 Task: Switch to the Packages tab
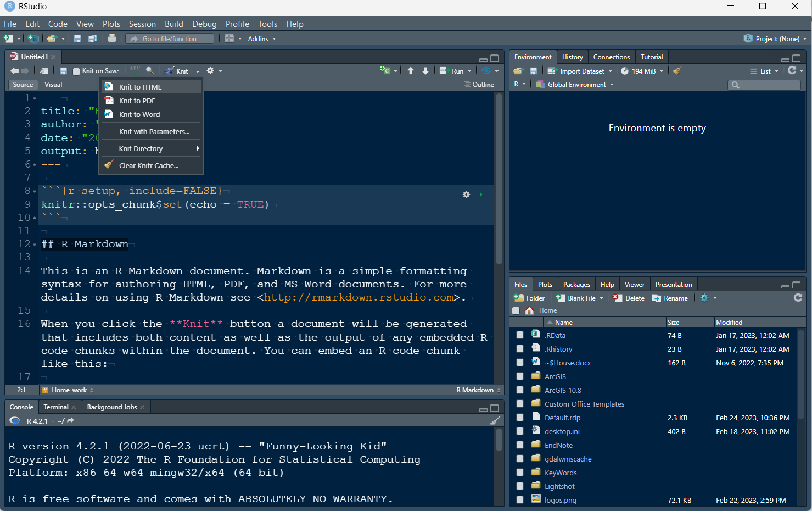[576, 285]
